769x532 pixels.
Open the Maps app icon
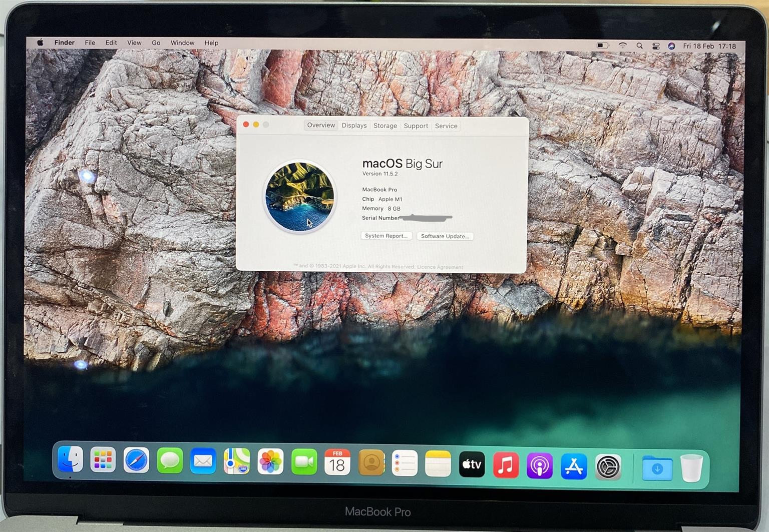pyautogui.click(x=237, y=461)
